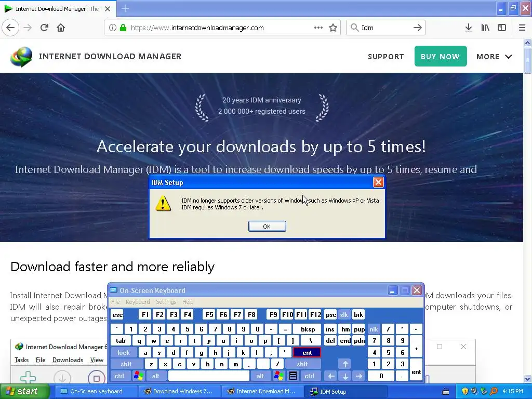Click the F5 key on On-Screen Keyboard
The image size is (532, 399).
click(209, 314)
